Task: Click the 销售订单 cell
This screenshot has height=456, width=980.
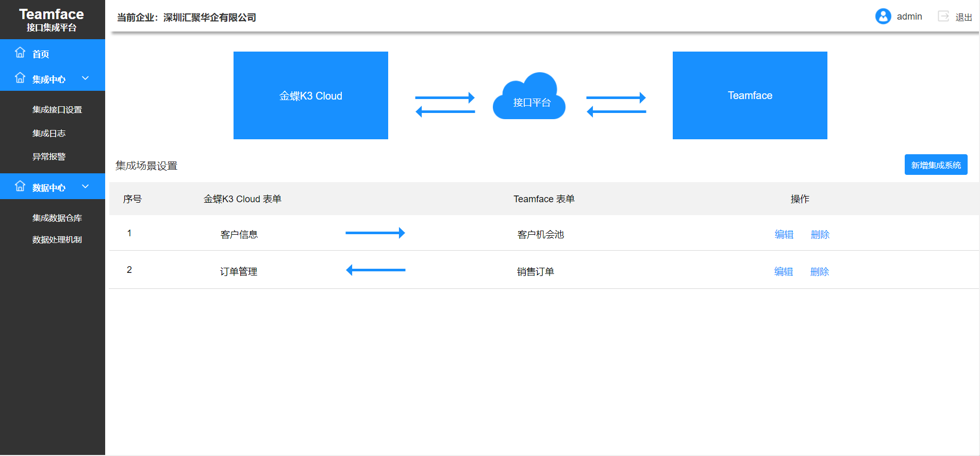Action: click(536, 272)
